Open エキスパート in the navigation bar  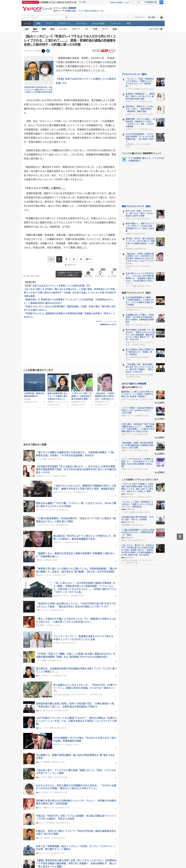point(64,23)
